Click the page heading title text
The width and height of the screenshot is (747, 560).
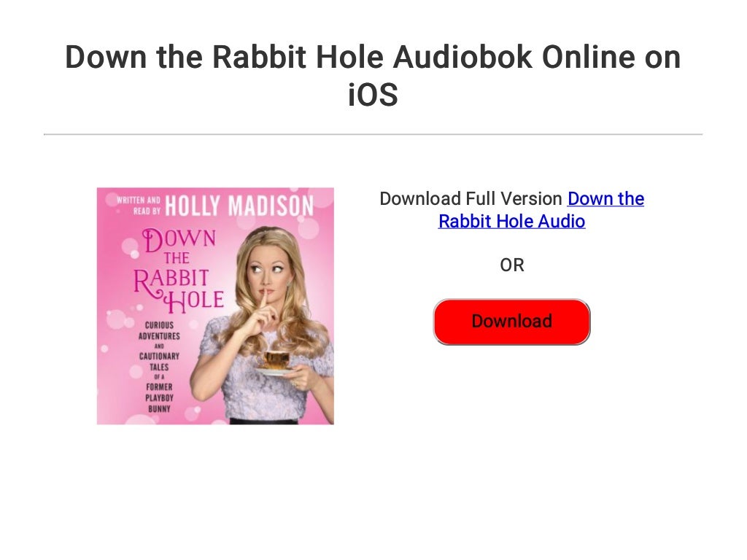(x=373, y=75)
